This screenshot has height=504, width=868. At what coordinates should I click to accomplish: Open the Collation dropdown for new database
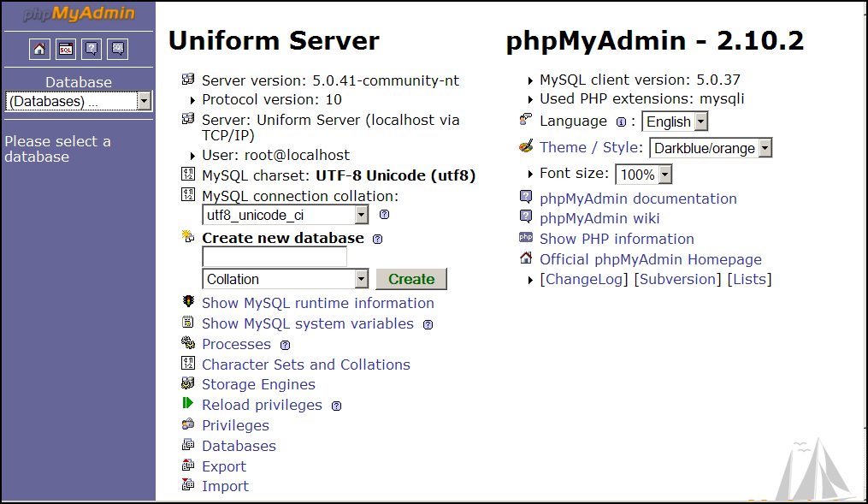tap(286, 279)
